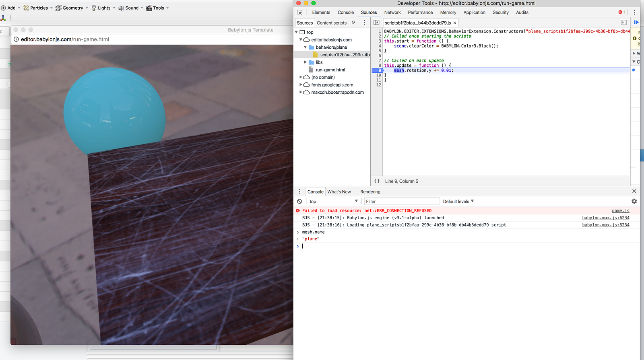This screenshot has height=360, width=644.
Task: Click the pretty-print curly braces icon
Action: point(377,181)
